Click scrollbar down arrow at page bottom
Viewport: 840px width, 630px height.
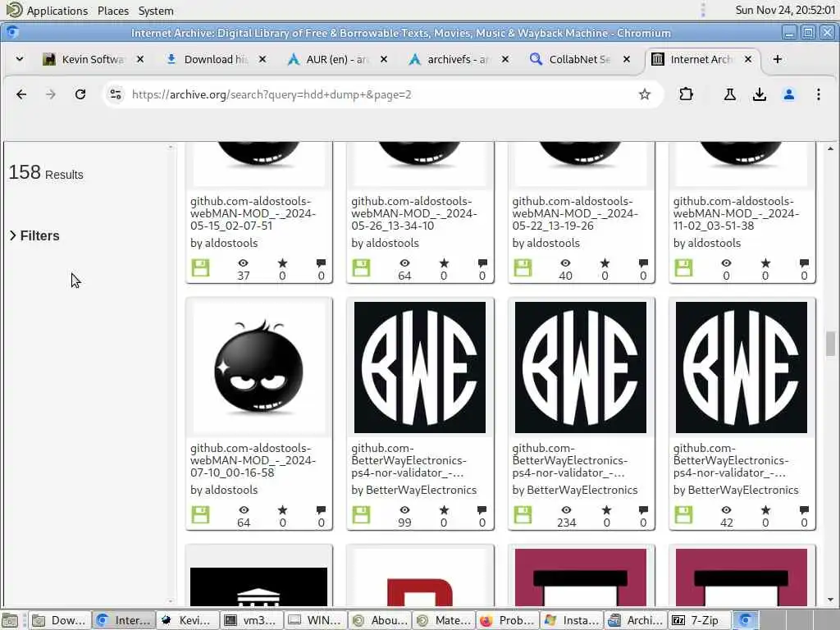point(830,600)
